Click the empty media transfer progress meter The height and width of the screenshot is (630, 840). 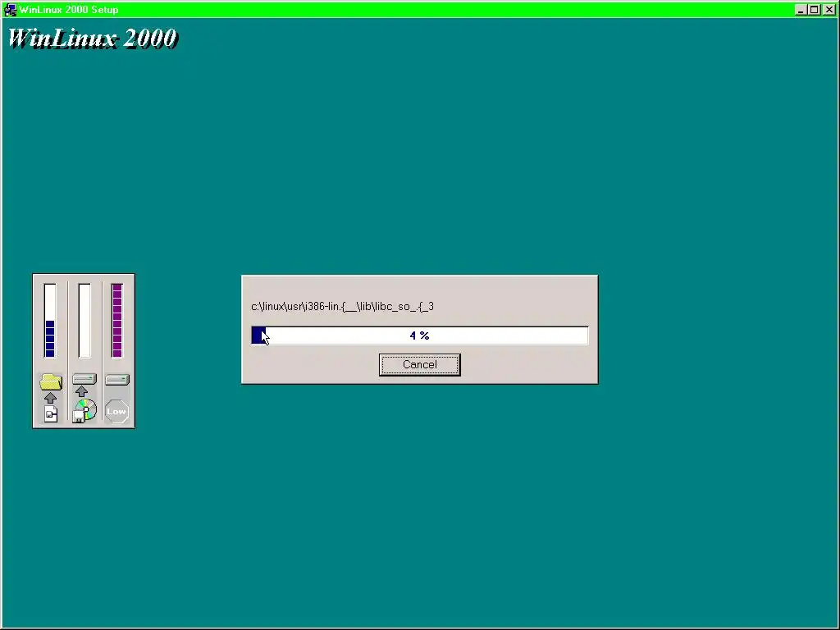pos(84,321)
